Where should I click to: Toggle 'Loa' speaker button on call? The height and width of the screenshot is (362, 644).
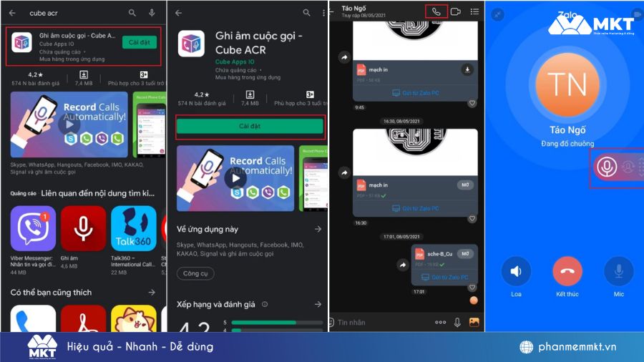pyautogui.click(x=516, y=271)
